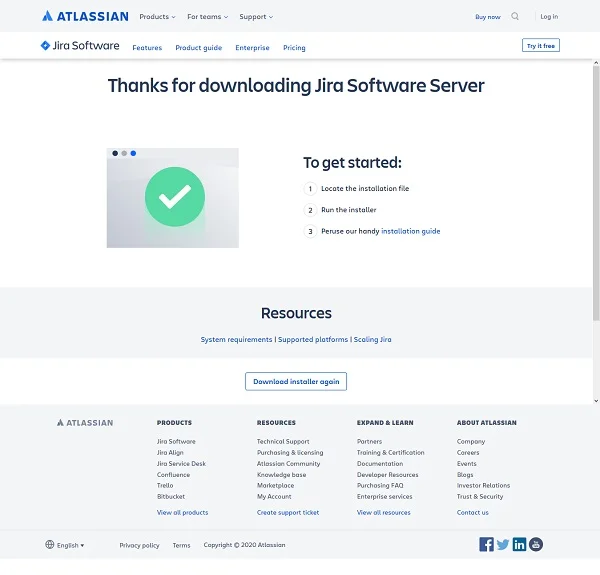This screenshot has width=600, height=575.
Task: Open Jira Service Desk footer link
Action: 181,464
